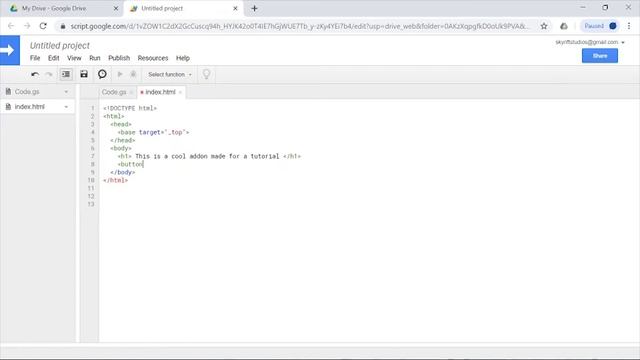The image size is (640, 360).
Task: Toggle the indent formatting button
Action: [66, 74]
